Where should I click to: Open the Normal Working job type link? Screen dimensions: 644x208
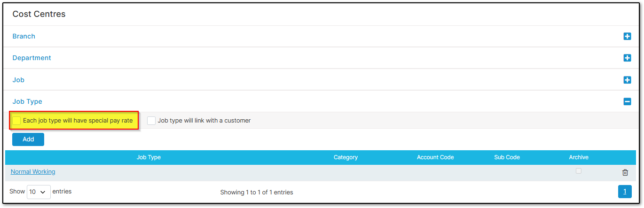point(33,172)
